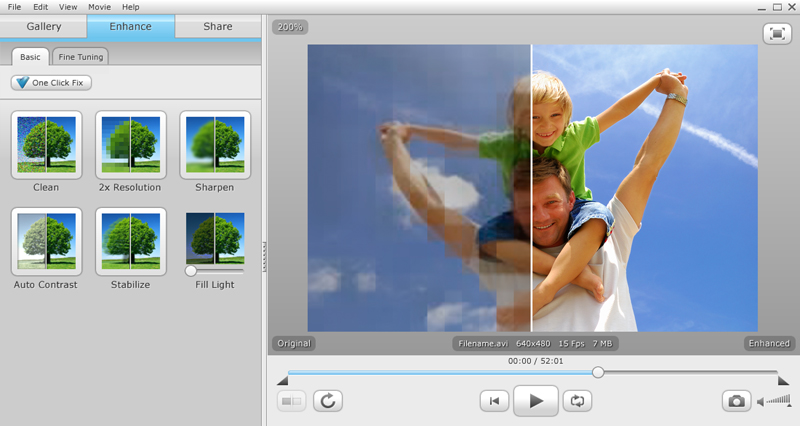Switch to the Enhance tab

(131, 27)
